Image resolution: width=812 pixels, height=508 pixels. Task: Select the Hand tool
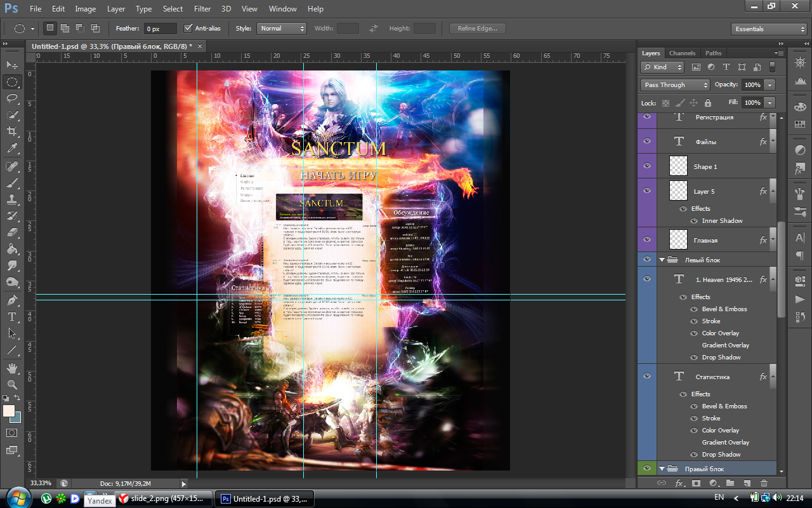tap(12, 368)
